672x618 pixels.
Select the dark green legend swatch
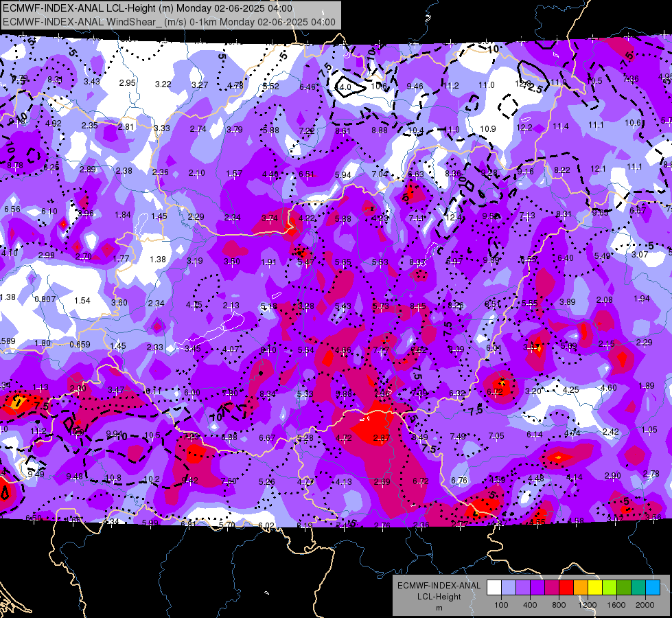624,588
